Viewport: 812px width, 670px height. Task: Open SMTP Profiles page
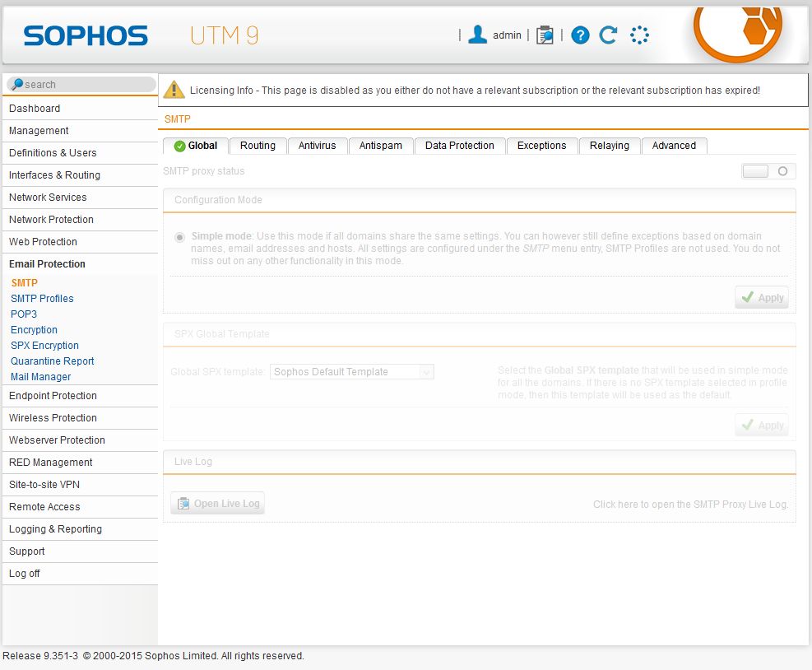(x=42, y=299)
